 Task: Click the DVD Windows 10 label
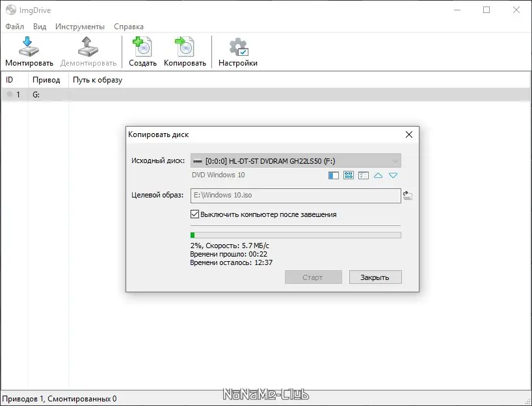pyautogui.click(x=218, y=175)
